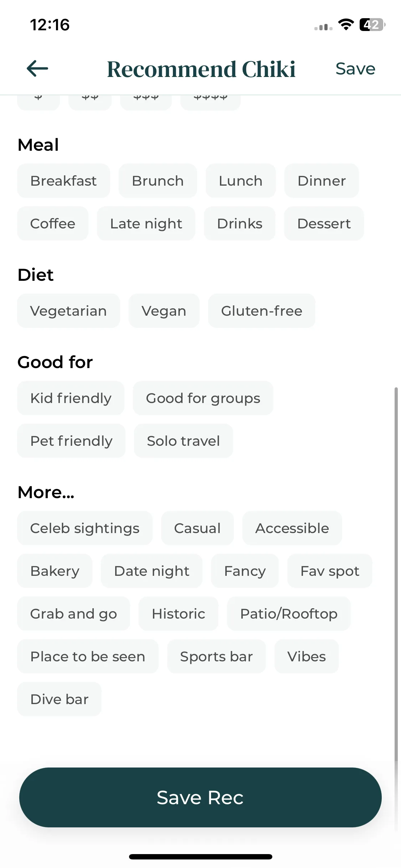Toggle the Date night tag
The height and width of the screenshot is (868, 401).
[x=151, y=571]
